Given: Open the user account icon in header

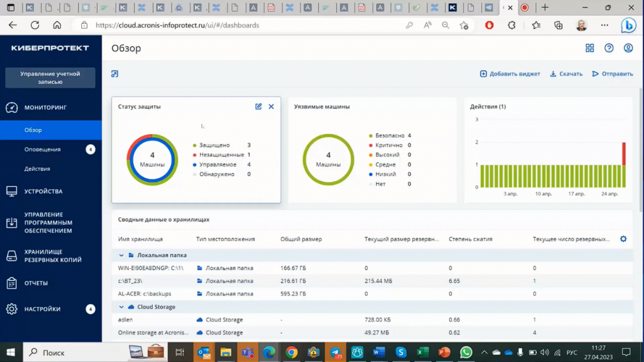Looking at the screenshot, I should [x=628, y=48].
